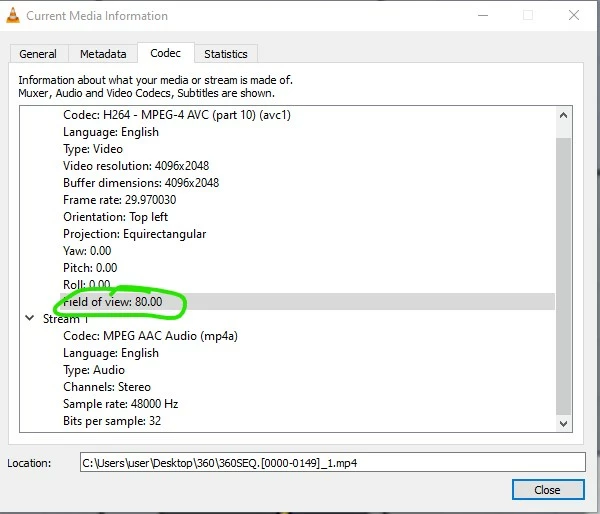The height and width of the screenshot is (514, 600).
Task: Click the Close button
Action: pyautogui.click(x=548, y=490)
